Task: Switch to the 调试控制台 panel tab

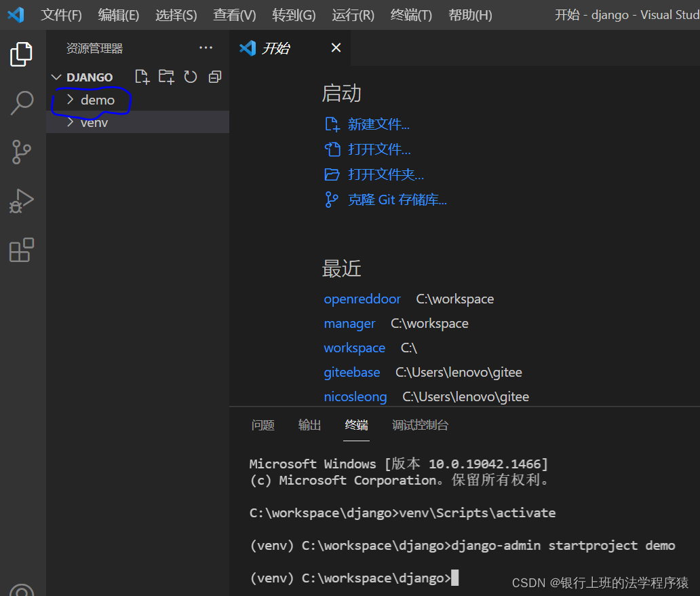Action: [420, 425]
